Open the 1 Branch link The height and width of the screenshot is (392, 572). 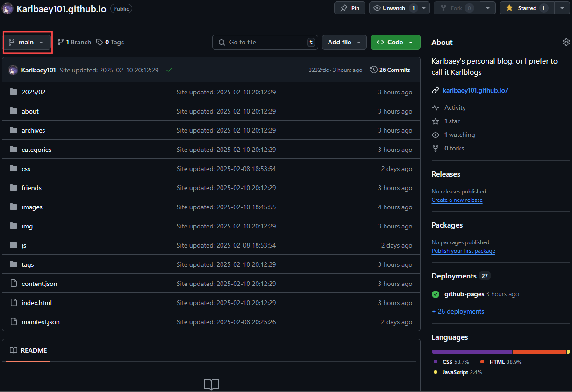pyautogui.click(x=74, y=42)
